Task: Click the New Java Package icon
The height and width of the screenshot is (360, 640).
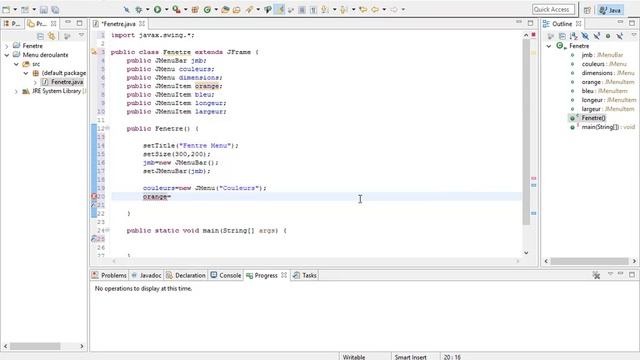Action: [x=195, y=10]
